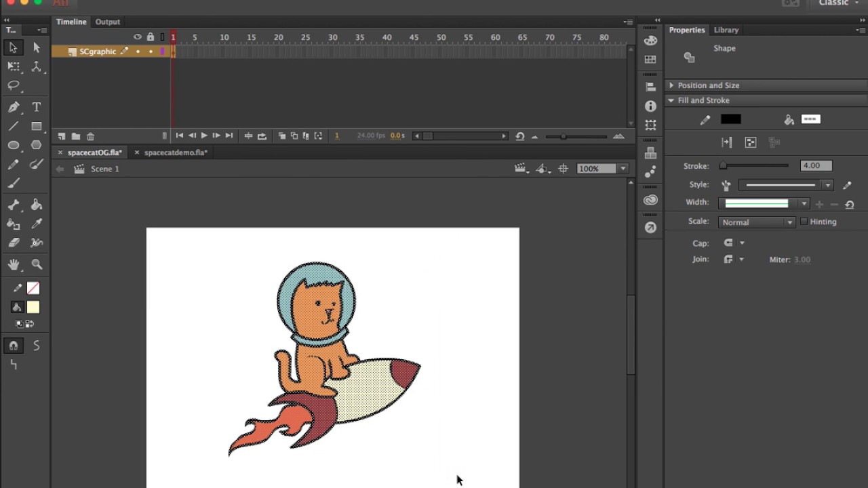Open the Align panel icon
Viewport: 868px width, 488px height.
650,87
